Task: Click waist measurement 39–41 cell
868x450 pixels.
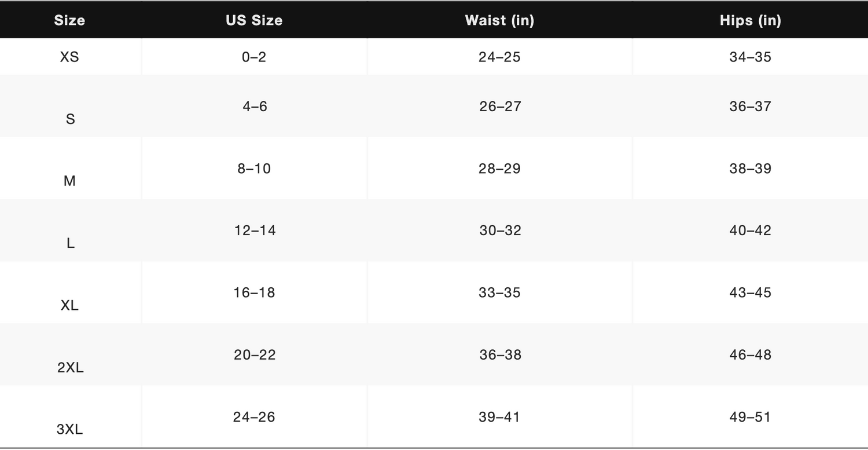Action: (x=500, y=417)
